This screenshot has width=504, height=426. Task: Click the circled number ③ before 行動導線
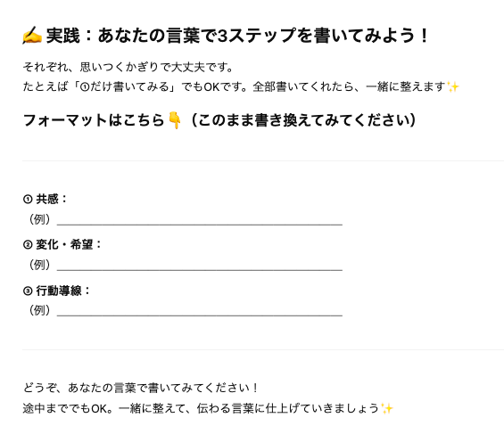point(28,291)
